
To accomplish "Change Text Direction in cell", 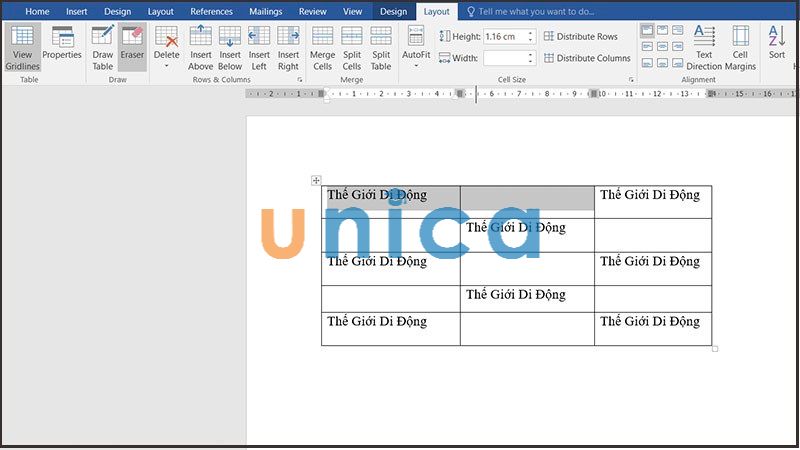I will click(x=704, y=47).
